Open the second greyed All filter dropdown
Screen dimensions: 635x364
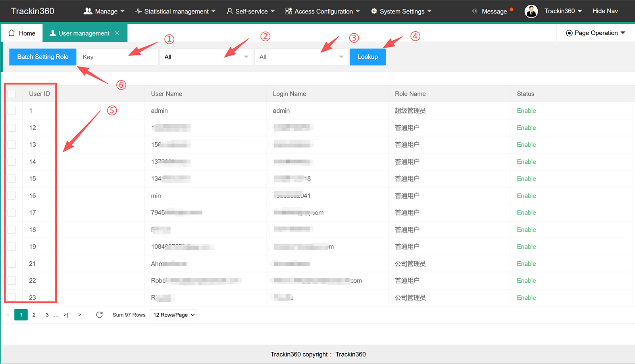pos(301,57)
